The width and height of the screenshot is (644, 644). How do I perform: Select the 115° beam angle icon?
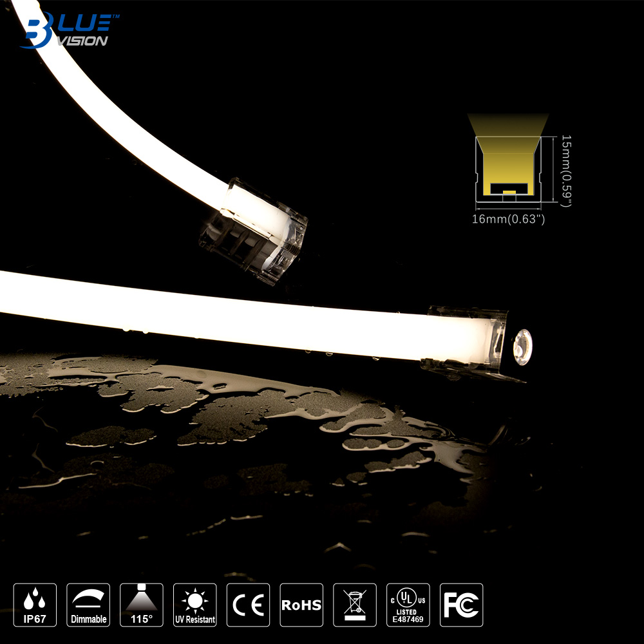click(142, 605)
